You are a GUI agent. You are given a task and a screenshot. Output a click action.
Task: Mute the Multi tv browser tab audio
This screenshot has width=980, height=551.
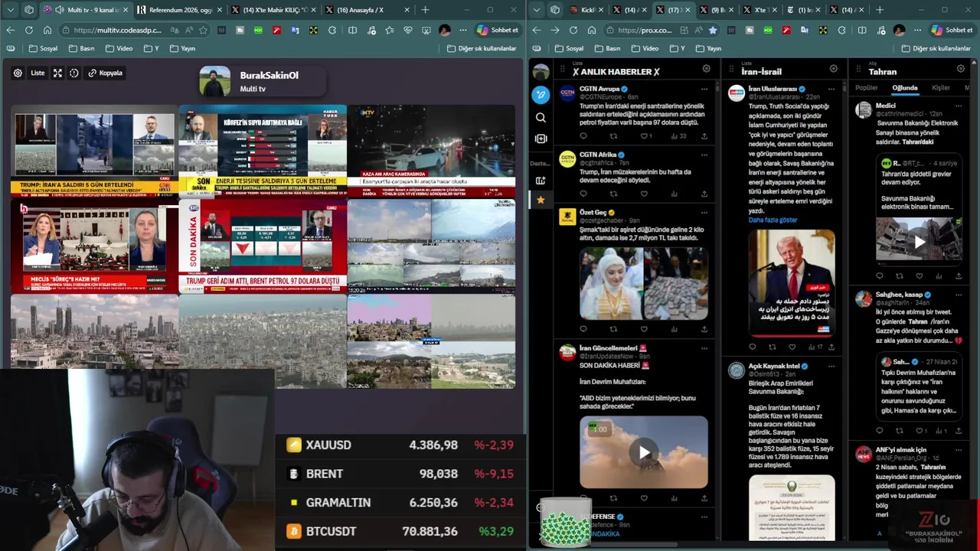pyautogui.click(x=59, y=10)
